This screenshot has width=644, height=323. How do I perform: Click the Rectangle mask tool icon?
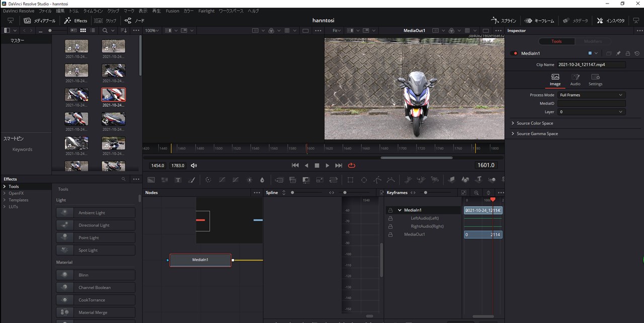click(350, 180)
